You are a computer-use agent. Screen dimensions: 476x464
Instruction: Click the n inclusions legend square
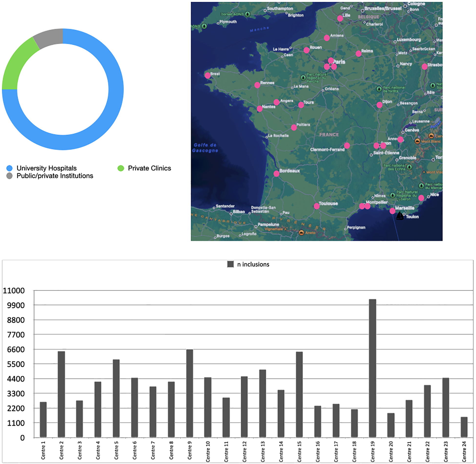230,264
